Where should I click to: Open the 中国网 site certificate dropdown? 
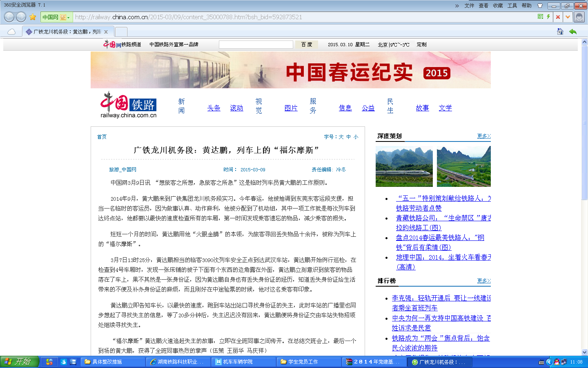(x=56, y=17)
